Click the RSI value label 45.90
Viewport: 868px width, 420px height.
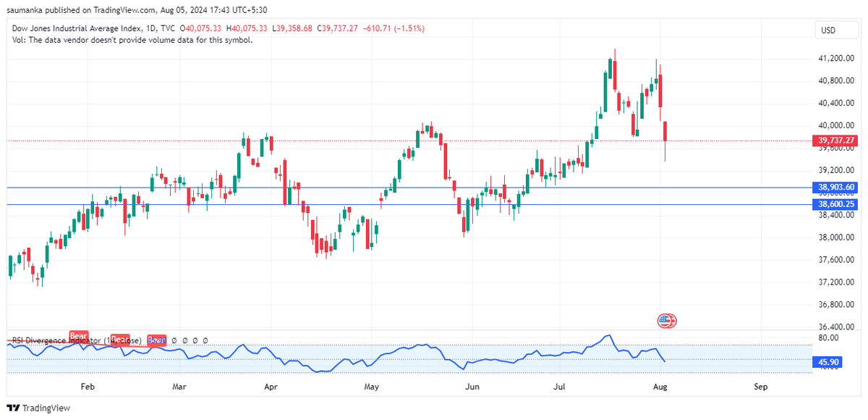[x=827, y=361]
